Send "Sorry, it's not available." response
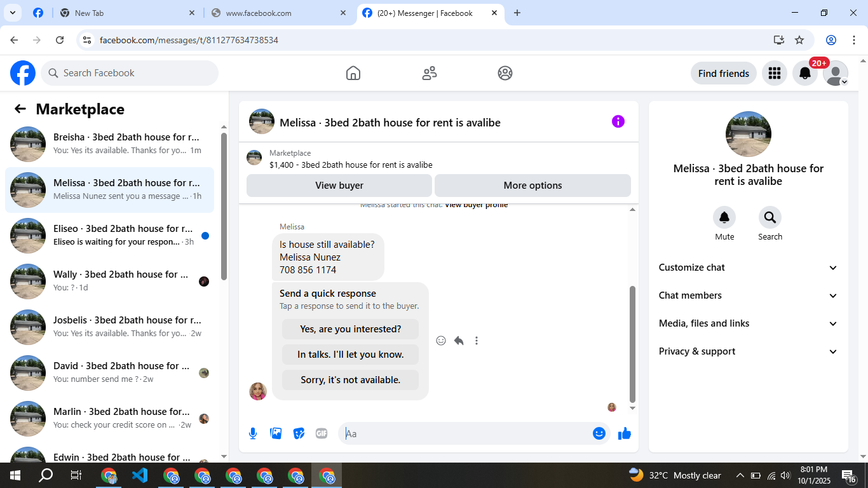Screen dimensions: 868x488 pyautogui.click(x=351, y=380)
